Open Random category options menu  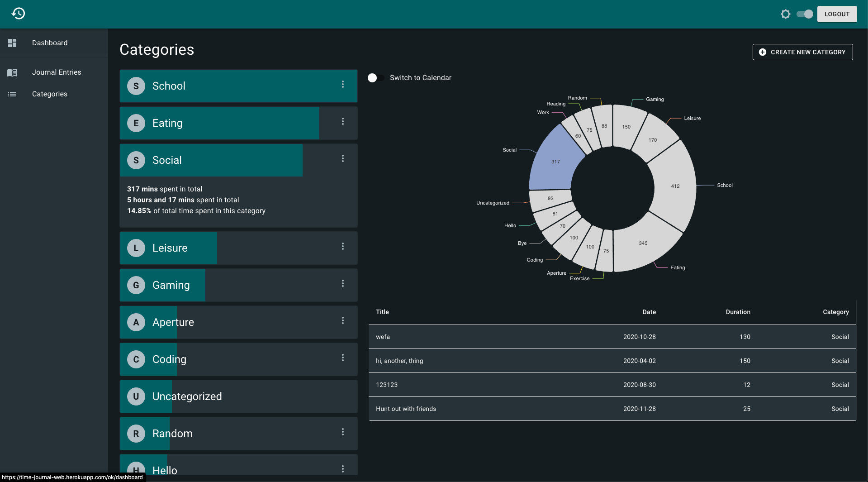pos(343,432)
